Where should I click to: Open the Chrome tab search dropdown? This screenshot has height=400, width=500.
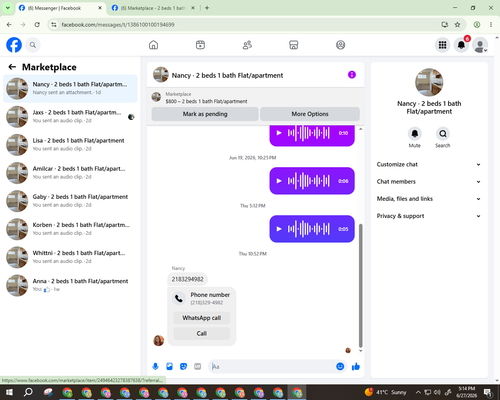tap(8, 8)
